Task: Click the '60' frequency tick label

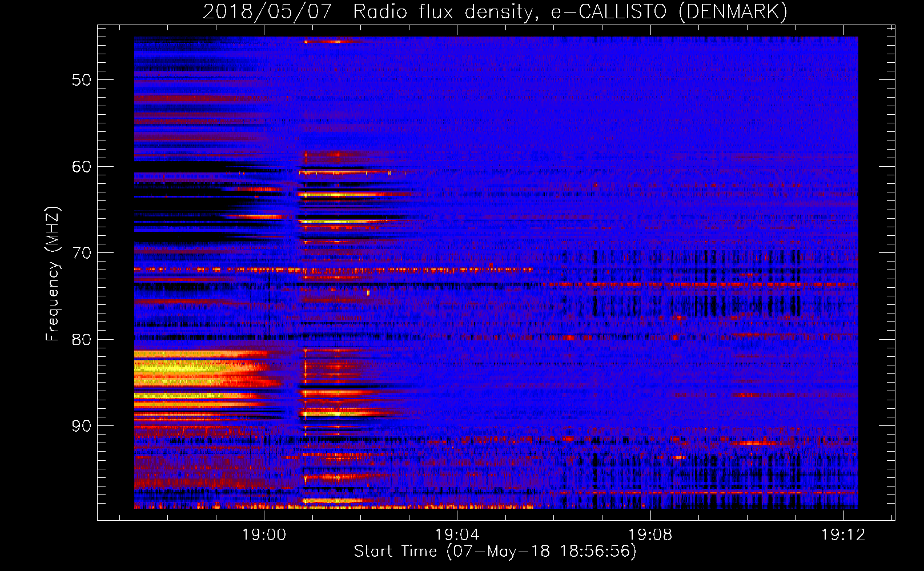Action: (x=82, y=167)
